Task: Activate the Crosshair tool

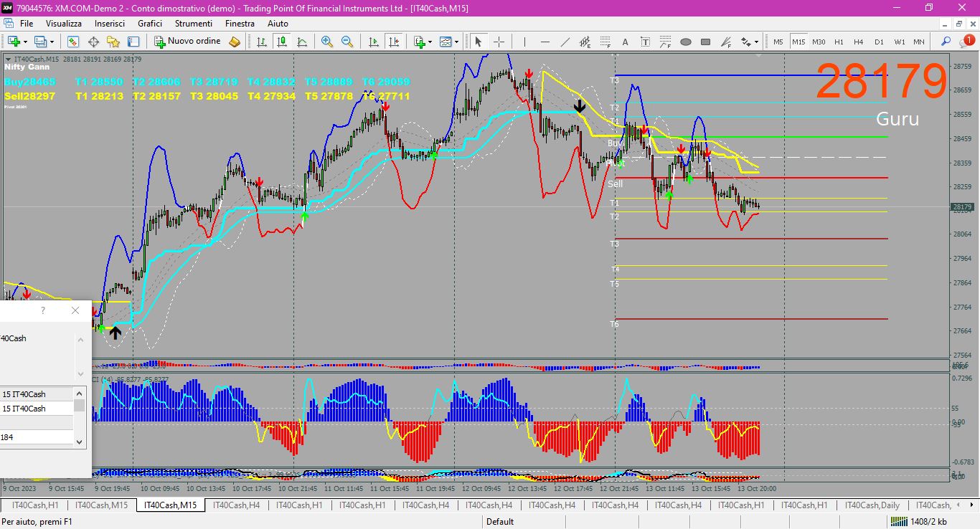Action: click(499, 42)
